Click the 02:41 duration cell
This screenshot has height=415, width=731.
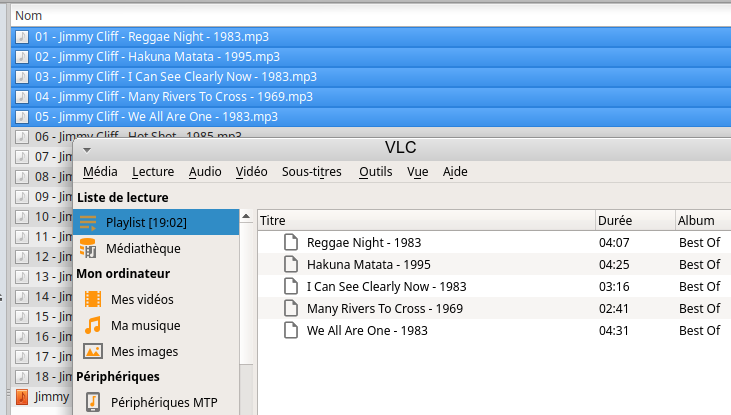click(614, 308)
